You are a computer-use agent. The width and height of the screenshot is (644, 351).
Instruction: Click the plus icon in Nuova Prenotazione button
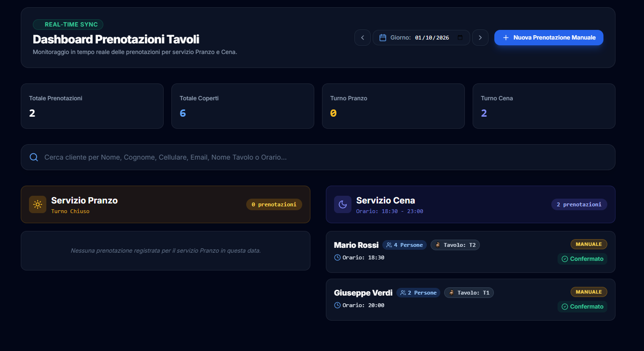point(506,38)
